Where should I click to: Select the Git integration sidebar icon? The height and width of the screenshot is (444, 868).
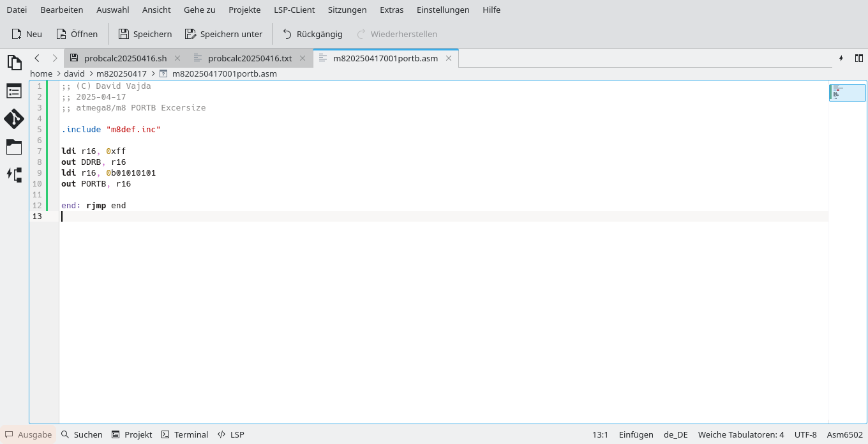[14, 119]
